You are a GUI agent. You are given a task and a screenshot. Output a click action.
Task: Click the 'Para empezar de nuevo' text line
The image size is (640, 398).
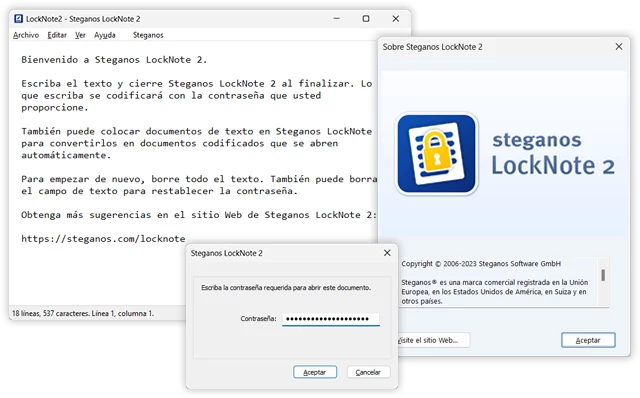click(x=199, y=179)
